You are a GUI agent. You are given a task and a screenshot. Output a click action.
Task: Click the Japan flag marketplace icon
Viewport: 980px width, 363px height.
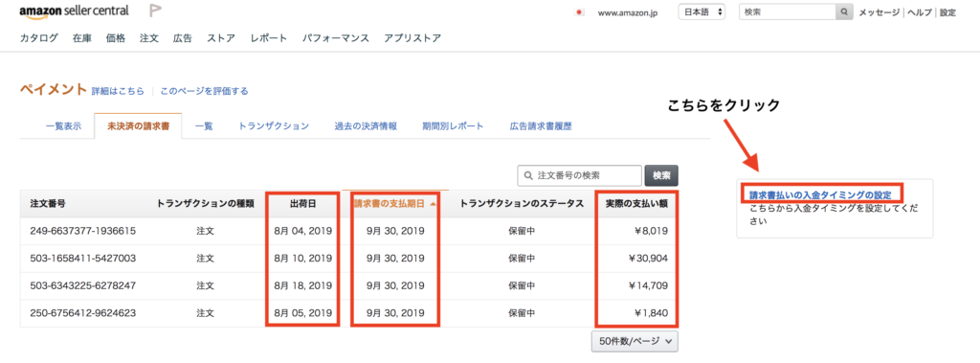point(579,12)
